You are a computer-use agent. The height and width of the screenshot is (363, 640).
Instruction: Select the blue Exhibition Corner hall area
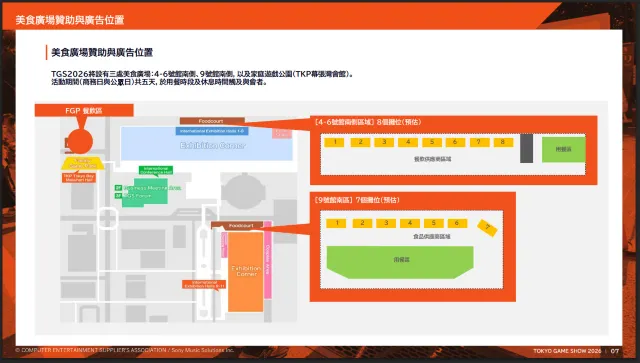pos(207,143)
